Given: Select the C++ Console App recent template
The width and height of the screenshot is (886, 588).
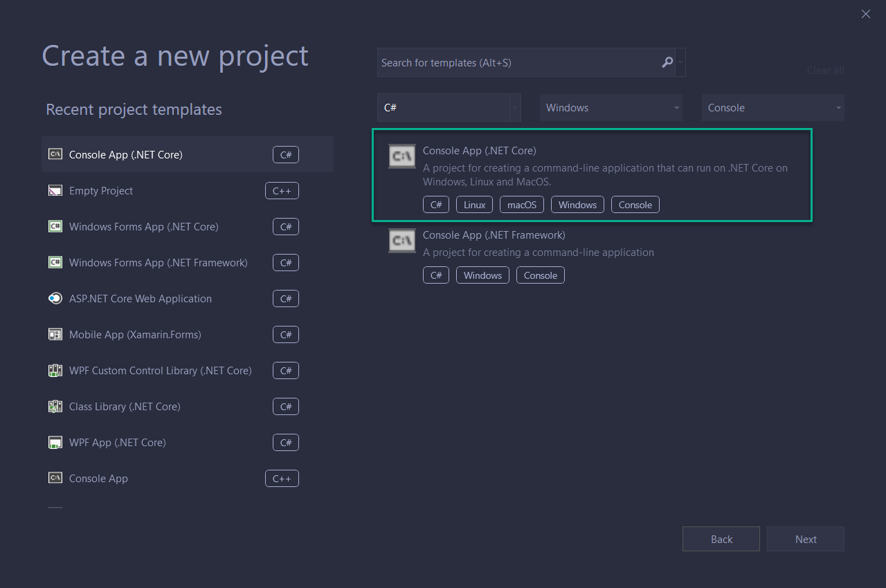Looking at the screenshot, I should 188,478.
